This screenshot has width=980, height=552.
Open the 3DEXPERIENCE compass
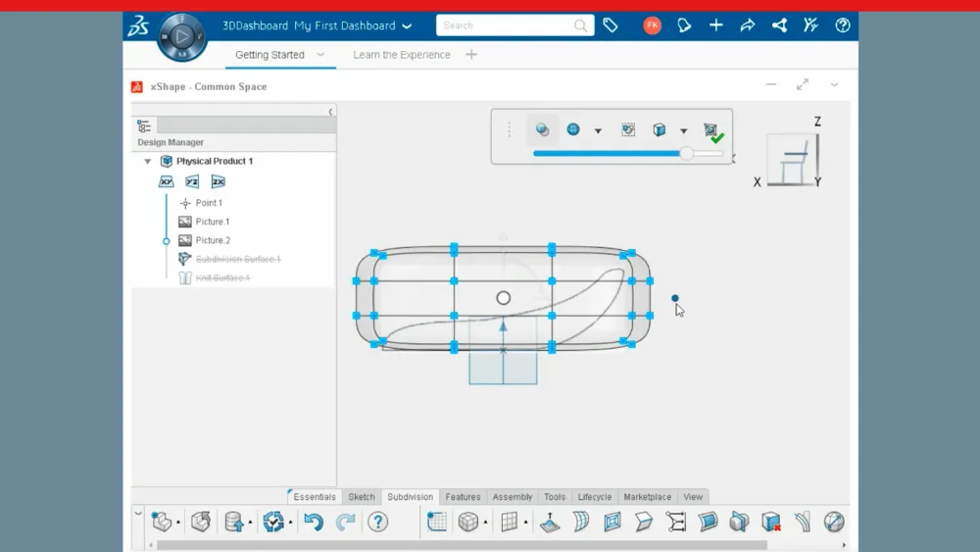click(181, 37)
